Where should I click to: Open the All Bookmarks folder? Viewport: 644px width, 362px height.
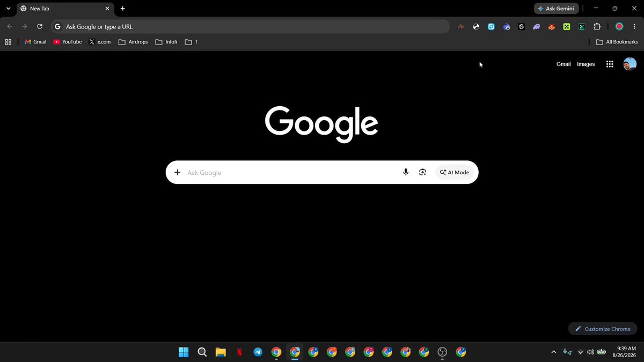(x=617, y=42)
